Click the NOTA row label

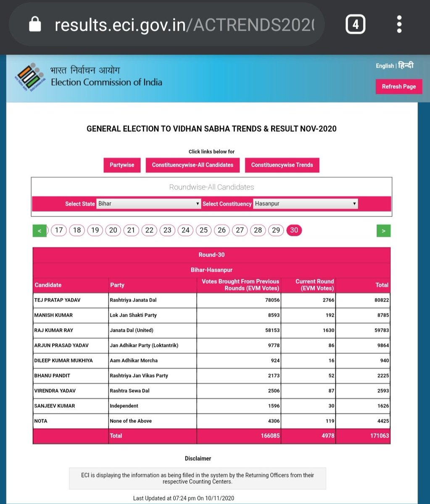tap(41, 421)
